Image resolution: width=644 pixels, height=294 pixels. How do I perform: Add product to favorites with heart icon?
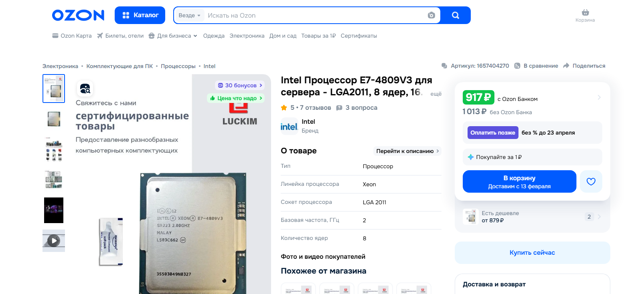tap(591, 181)
